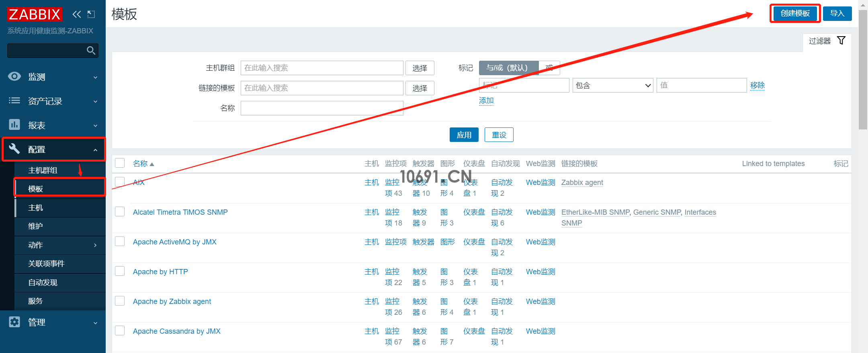868x353 pixels.
Task: Click the sidebar search magnifier icon
Action: (91, 50)
